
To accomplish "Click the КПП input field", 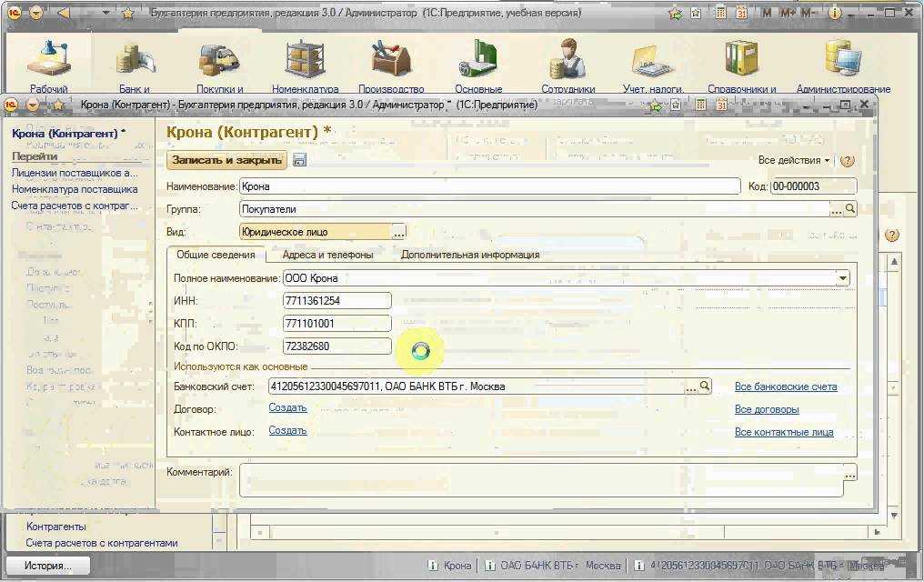I will [x=337, y=324].
